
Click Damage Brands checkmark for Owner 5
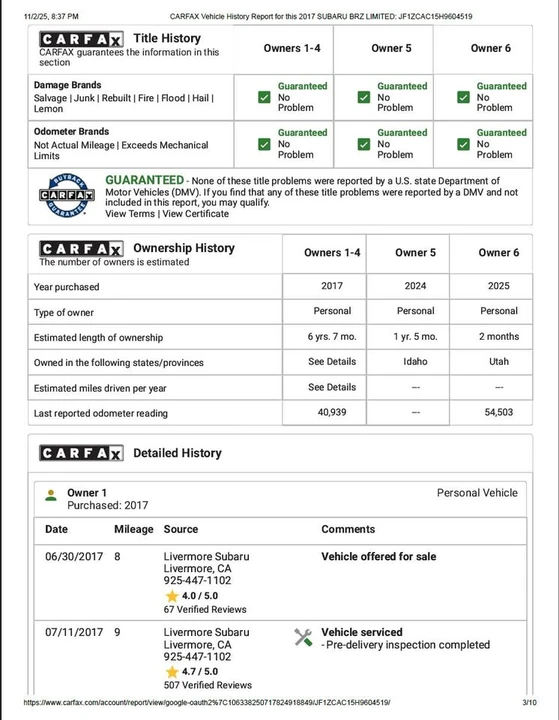pyautogui.click(x=364, y=97)
